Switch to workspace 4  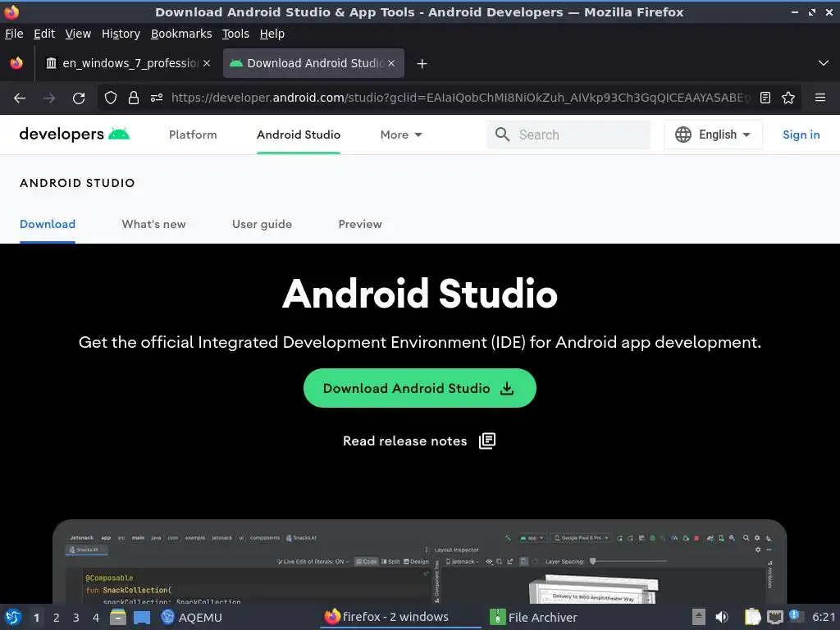coord(96,617)
